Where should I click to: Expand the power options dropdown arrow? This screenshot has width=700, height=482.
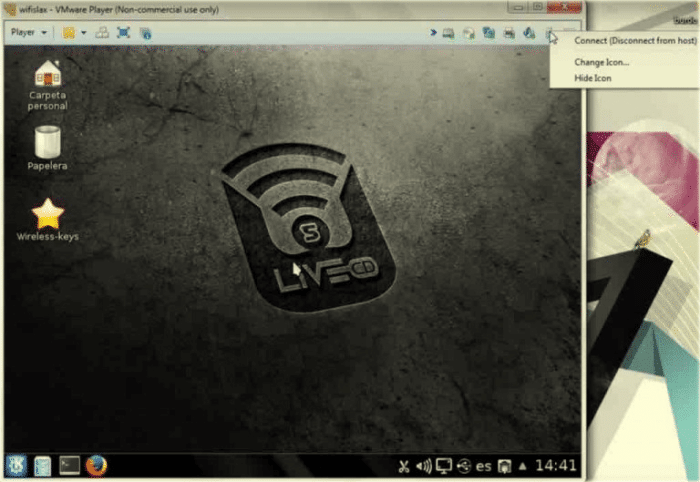pyautogui.click(x=83, y=33)
